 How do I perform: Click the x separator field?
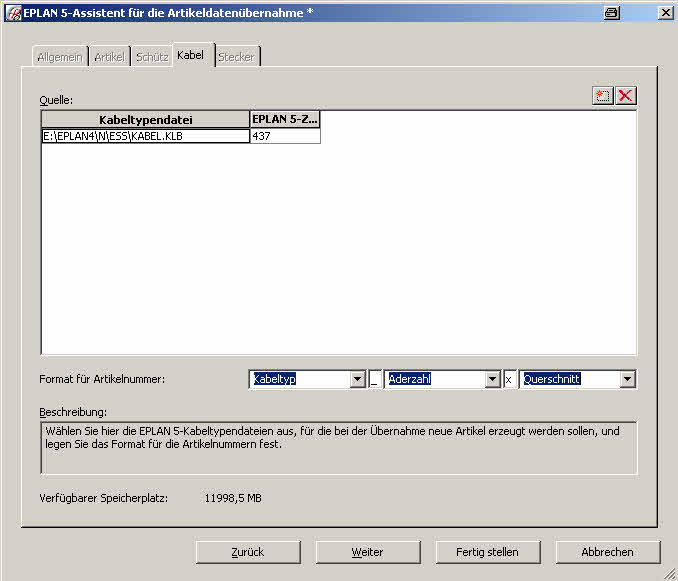pyautogui.click(x=510, y=380)
